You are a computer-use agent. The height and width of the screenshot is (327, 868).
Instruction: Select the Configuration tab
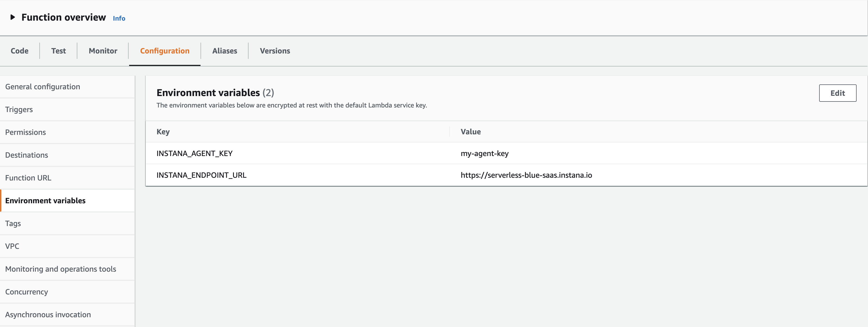click(x=164, y=50)
